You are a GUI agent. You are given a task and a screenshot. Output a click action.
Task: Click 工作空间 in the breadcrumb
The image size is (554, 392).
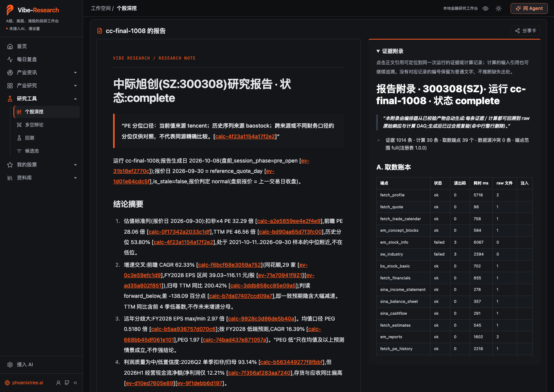(101, 8)
